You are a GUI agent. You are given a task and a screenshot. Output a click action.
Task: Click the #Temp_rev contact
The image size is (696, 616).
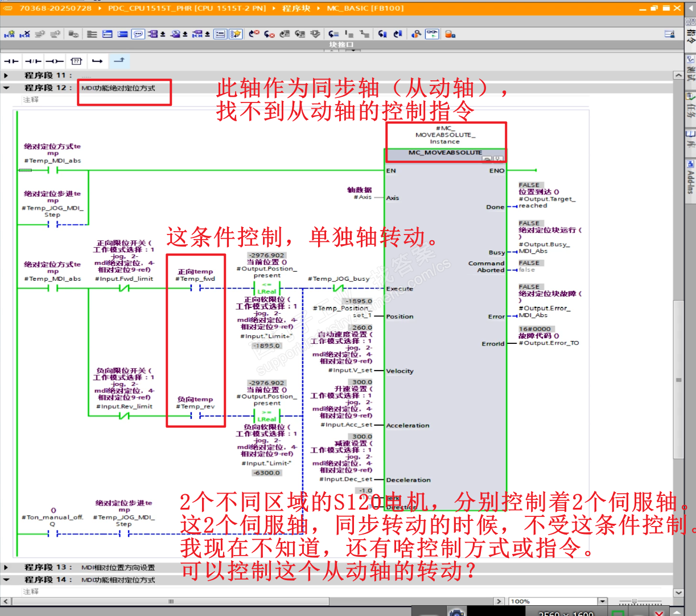[196, 416]
